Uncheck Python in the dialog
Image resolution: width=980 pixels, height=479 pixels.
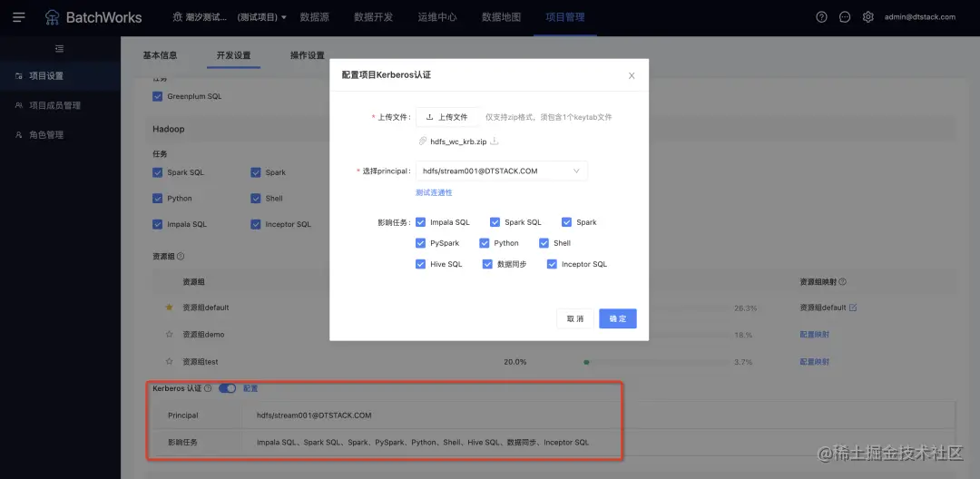(x=485, y=243)
